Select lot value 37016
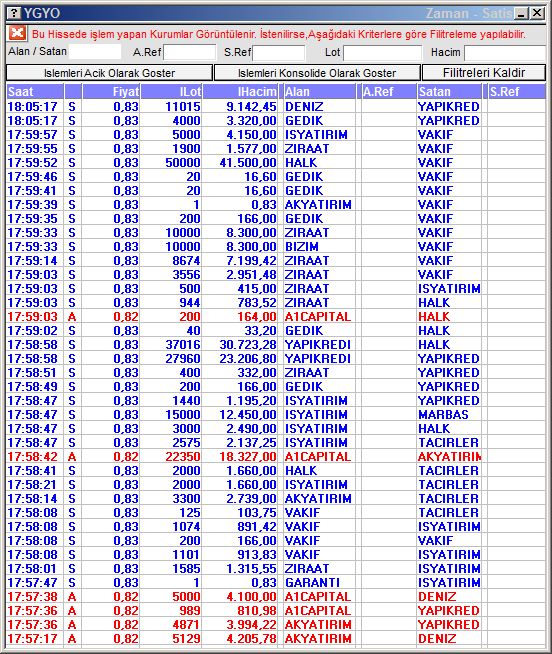 (183, 345)
